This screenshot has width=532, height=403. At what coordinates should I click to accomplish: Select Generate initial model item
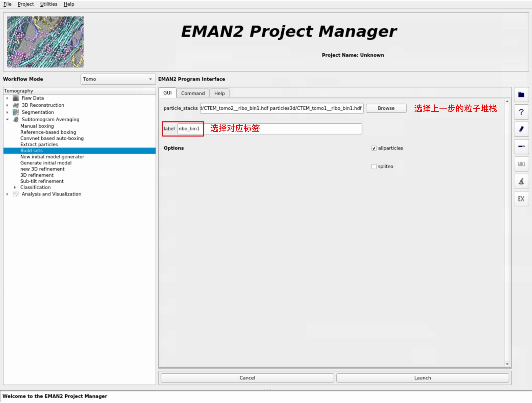pos(46,163)
